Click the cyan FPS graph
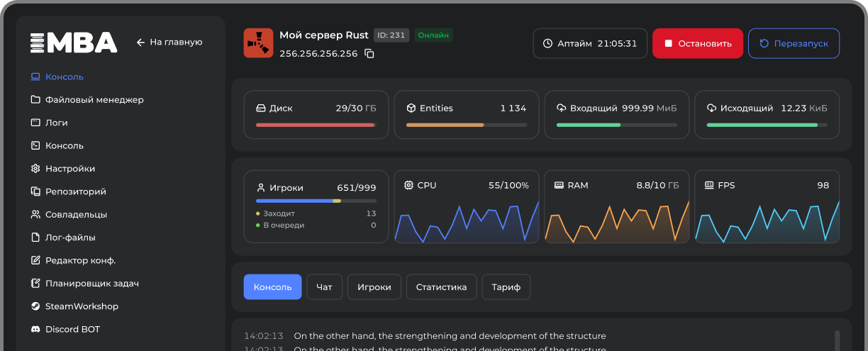The height and width of the screenshot is (351, 868). tap(767, 222)
